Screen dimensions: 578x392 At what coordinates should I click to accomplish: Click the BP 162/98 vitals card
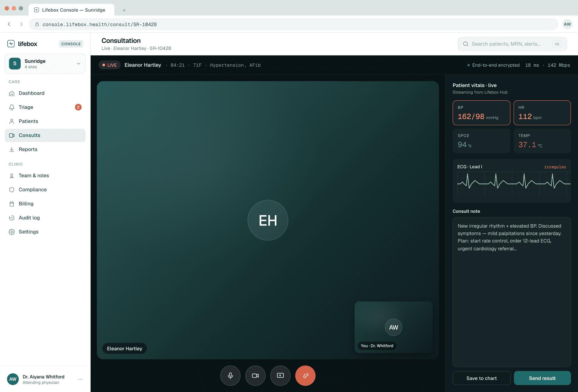(x=481, y=113)
